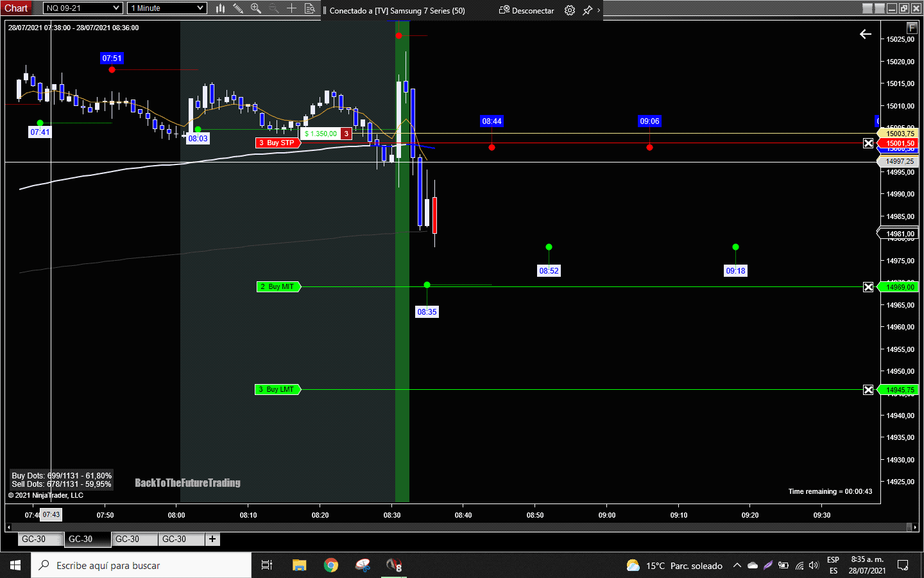Screen dimensions: 924x578
Task: Click the 08:35 time marker label
Action: click(427, 312)
